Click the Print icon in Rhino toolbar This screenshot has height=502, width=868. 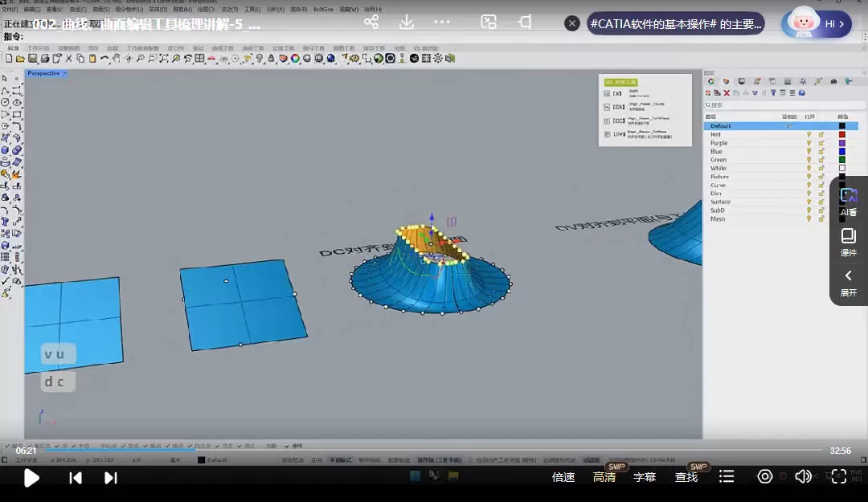click(45, 59)
